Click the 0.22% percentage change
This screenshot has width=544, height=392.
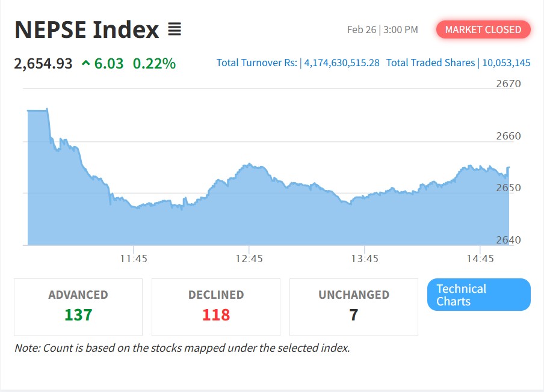[x=154, y=63]
